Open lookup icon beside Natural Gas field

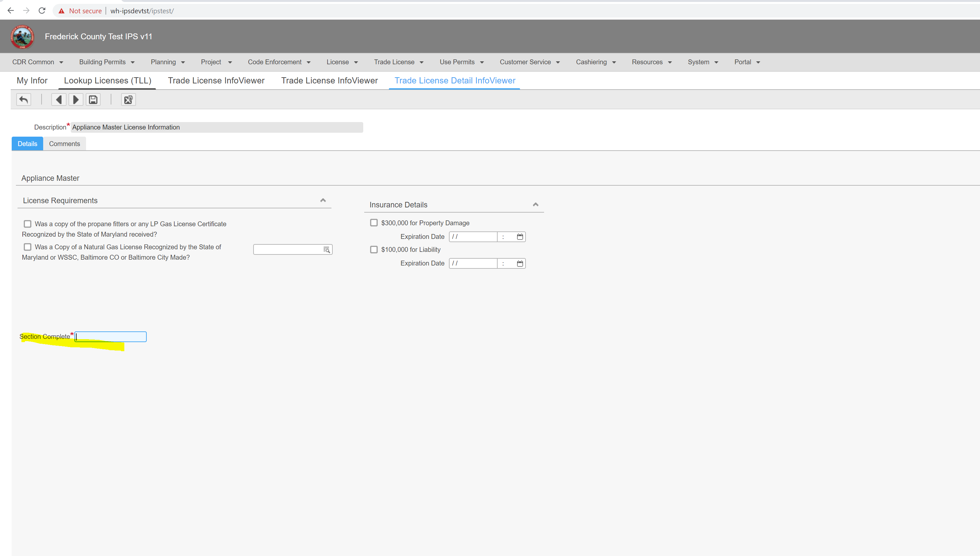point(327,250)
